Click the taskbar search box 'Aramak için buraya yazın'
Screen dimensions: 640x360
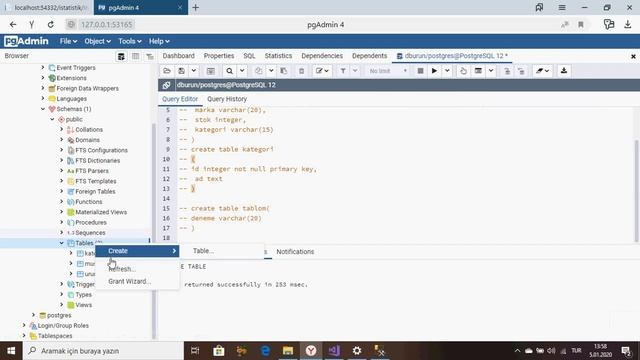(x=103, y=351)
